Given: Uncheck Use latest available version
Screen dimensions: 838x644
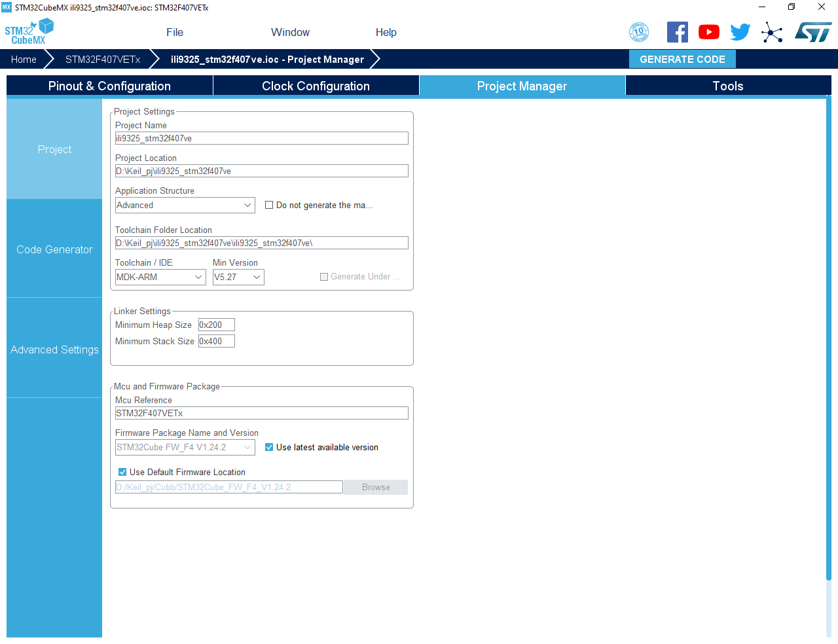Looking at the screenshot, I should click(x=269, y=447).
